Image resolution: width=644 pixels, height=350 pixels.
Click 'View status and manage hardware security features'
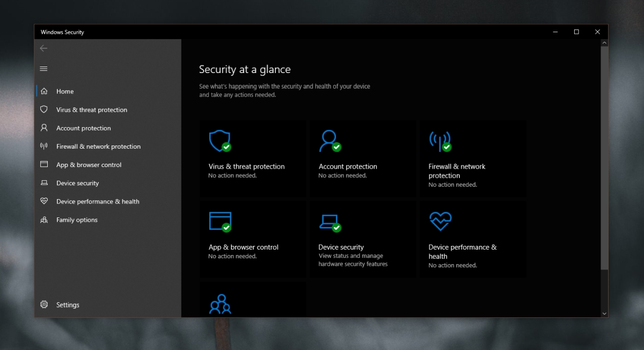pos(353,260)
